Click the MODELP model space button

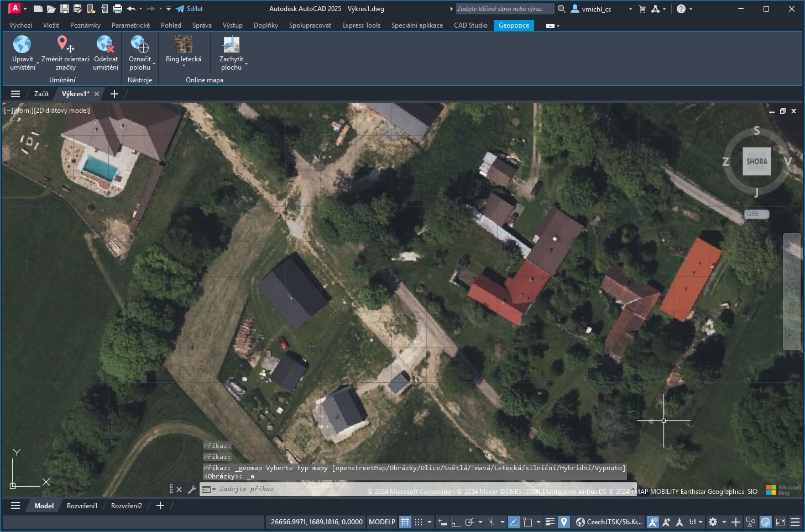[x=382, y=522]
